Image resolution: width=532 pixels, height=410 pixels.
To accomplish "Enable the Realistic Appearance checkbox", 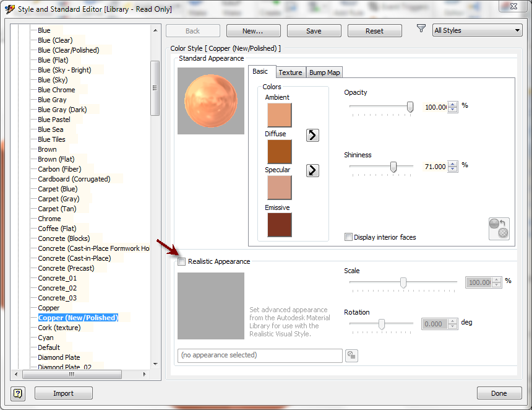I will tap(182, 261).
